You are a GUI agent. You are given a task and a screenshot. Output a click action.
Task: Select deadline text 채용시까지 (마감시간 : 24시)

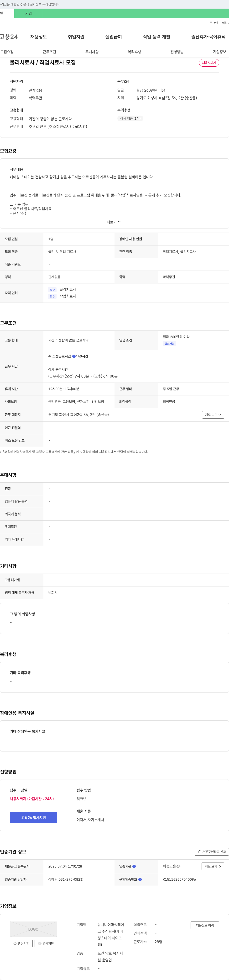tap(32, 799)
